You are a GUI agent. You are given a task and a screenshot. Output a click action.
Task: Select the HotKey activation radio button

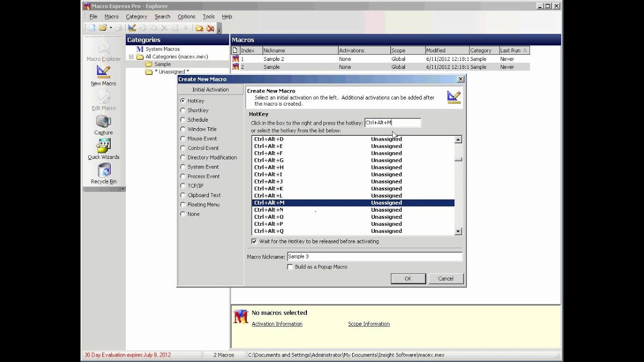pyautogui.click(x=183, y=101)
